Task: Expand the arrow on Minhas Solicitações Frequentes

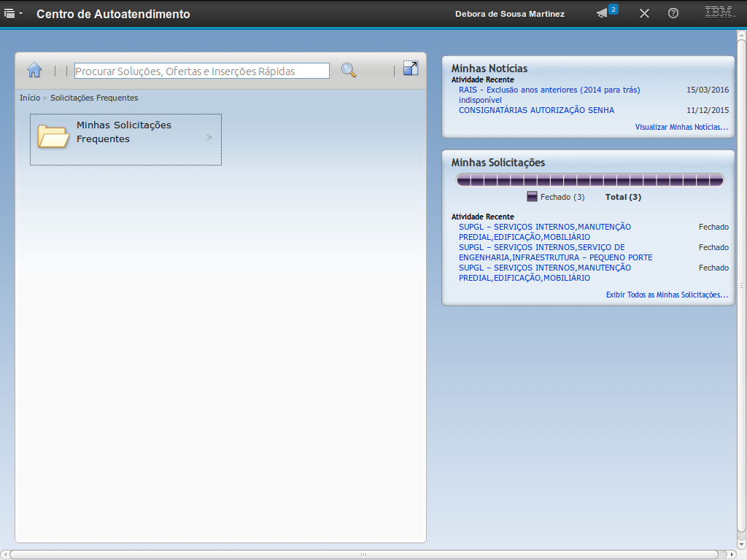Action: (209, 137)
